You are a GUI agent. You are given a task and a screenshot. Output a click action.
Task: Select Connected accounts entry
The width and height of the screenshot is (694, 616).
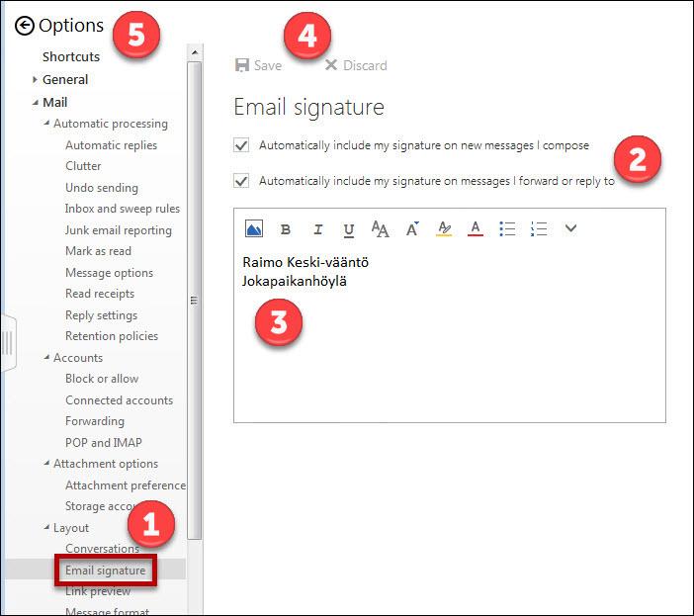[x=119, y=400]
